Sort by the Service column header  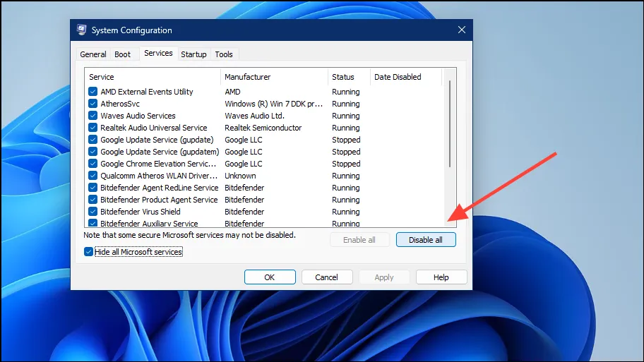[153, 77]
